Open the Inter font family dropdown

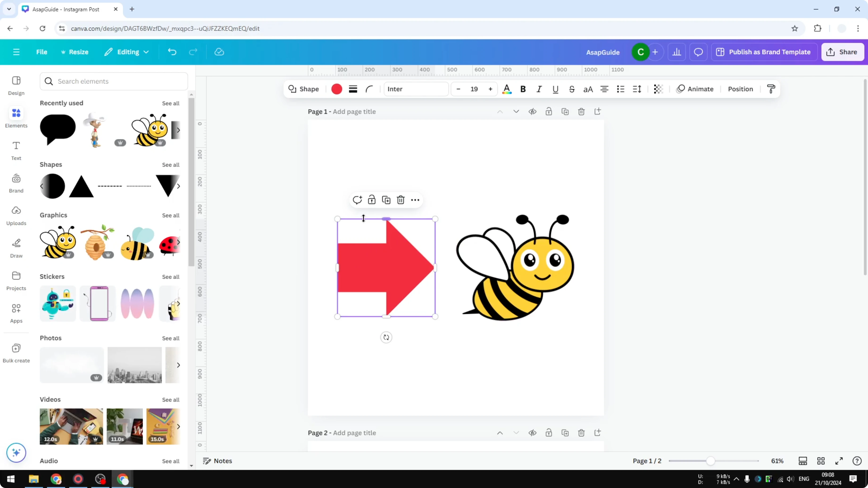(x=416, y=89)
